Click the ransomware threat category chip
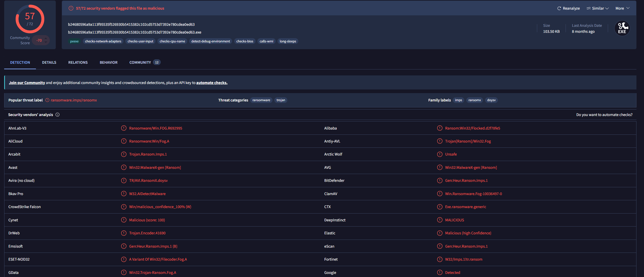The height and width of the screenshot is (277, 644). pyautogui.click(x=261, y=100)
